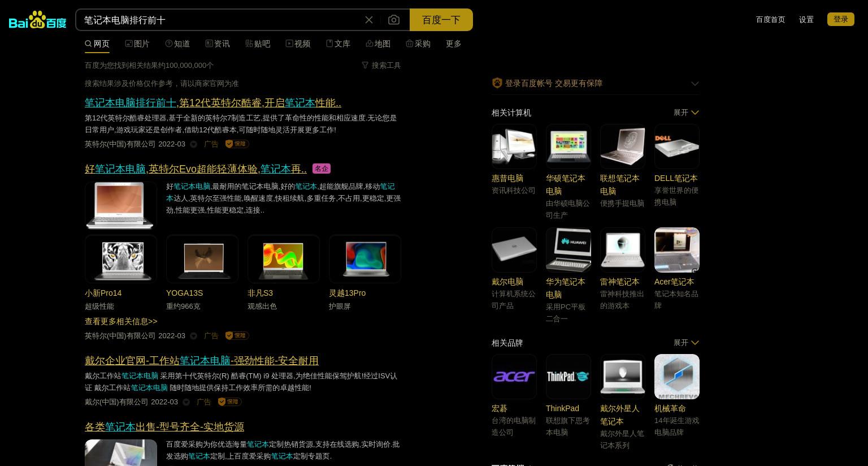
Task: Click 戴尔(中国)有限公司 source text
Action: pos(116,402)
